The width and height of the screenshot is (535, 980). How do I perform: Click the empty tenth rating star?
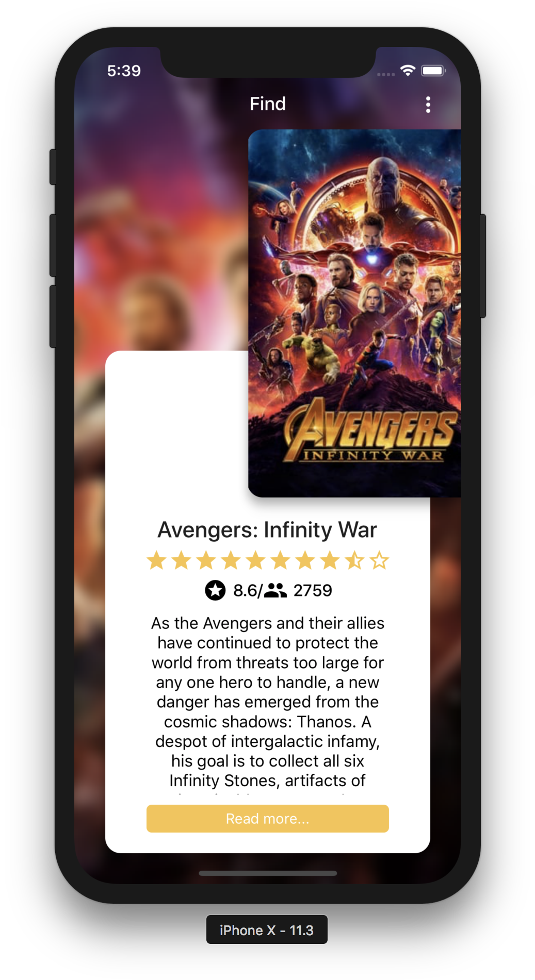pyautogui.click(x=379, y=560)
